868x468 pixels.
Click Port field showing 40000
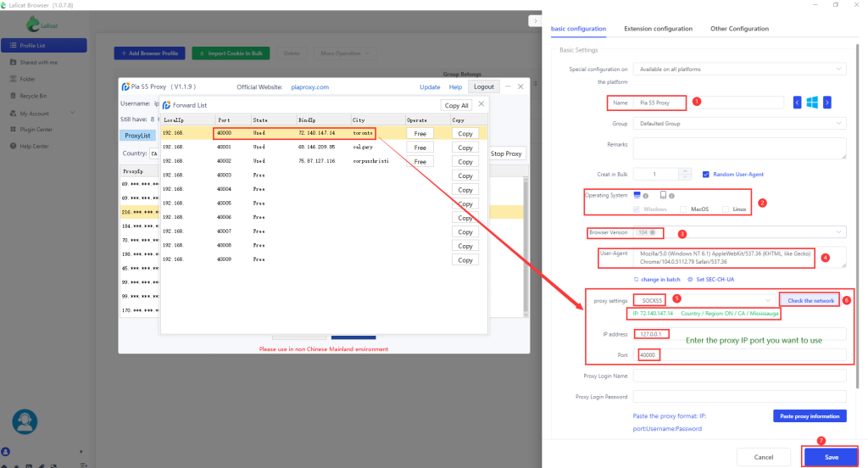coord(739,355)
